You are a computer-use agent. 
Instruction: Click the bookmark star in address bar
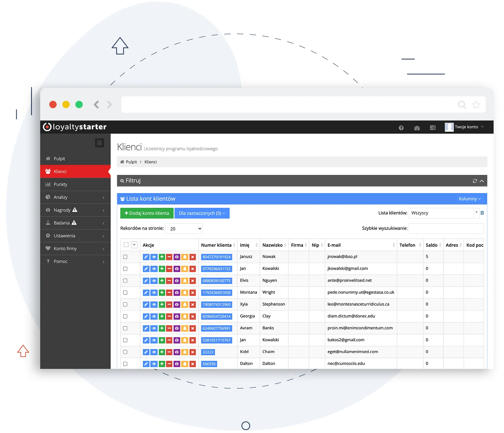[x=476, y=105]
